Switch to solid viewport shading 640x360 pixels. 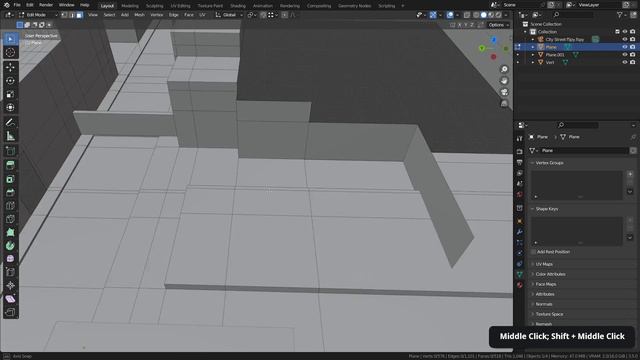[484, 15]
